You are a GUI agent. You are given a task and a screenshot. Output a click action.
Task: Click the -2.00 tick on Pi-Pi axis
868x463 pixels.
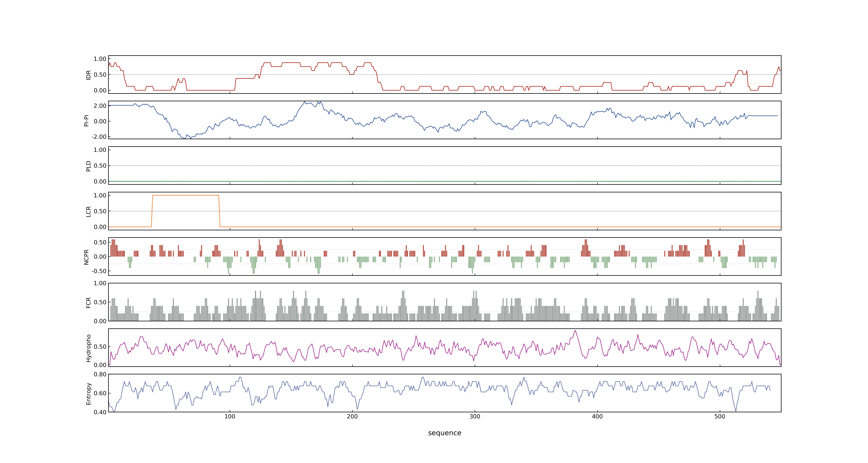(x=99, y=137)
